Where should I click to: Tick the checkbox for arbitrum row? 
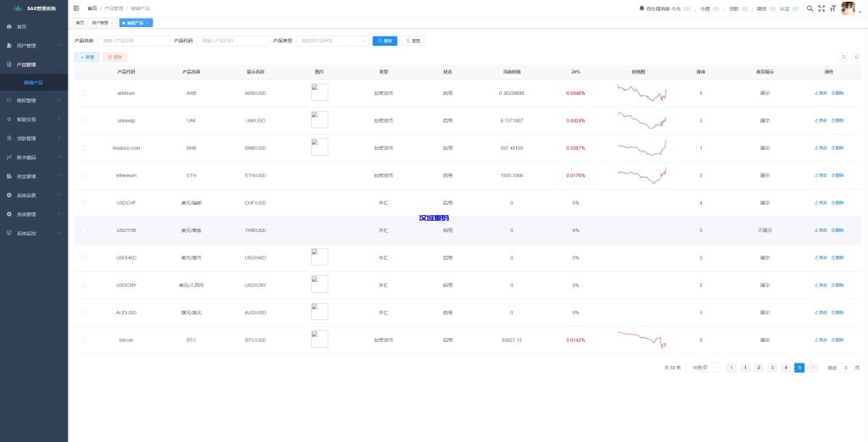[x=84, y=92]
